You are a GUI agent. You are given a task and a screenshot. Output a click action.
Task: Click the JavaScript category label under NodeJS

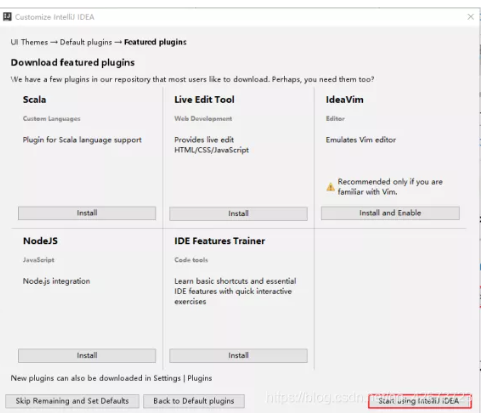(39, 260)
